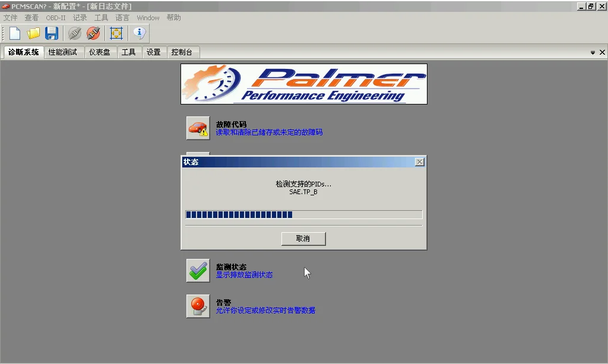Click the red disconnect plug icon
608x364 pixels.
pos(93,33)
